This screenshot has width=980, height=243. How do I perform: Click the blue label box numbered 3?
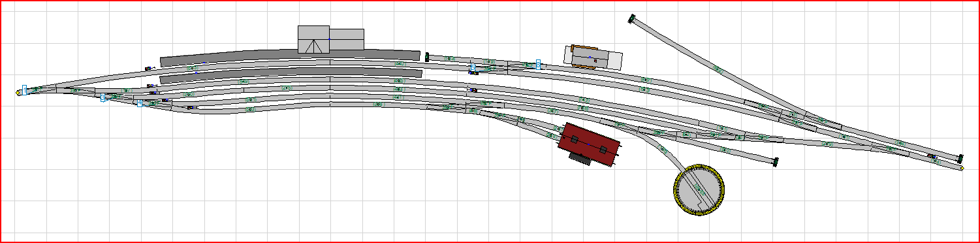(103, 98)
